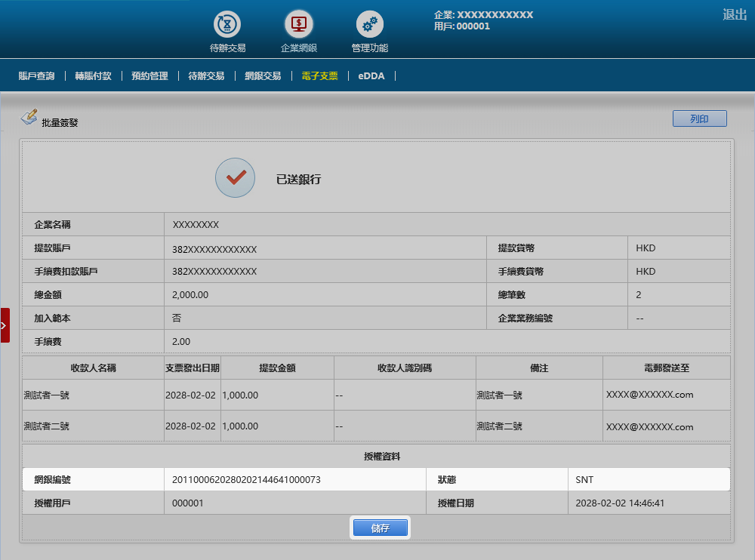This screenshot has width=755, height=560.
Task: Click 退出 to log out
Action: [x=734, y=14]
